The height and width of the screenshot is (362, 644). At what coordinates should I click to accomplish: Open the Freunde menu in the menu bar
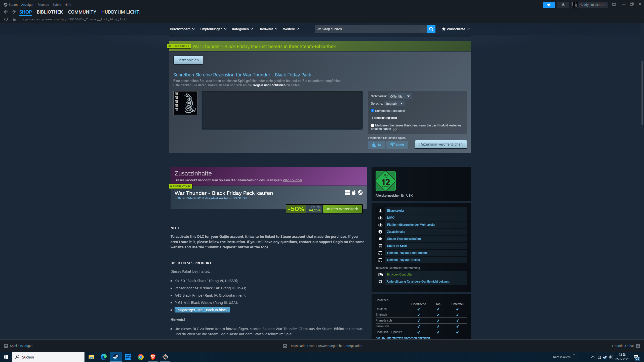tap(43, 5)
